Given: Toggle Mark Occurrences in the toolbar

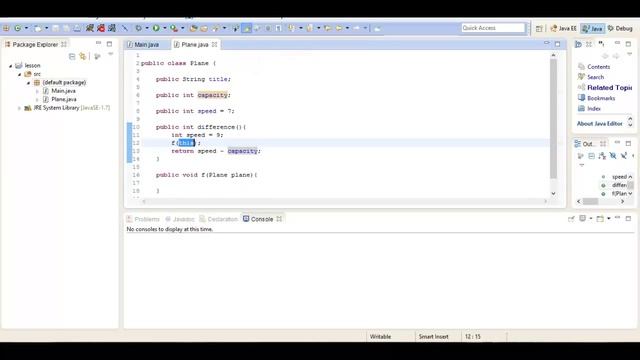Looking at the screenshot, I should 247,28.
